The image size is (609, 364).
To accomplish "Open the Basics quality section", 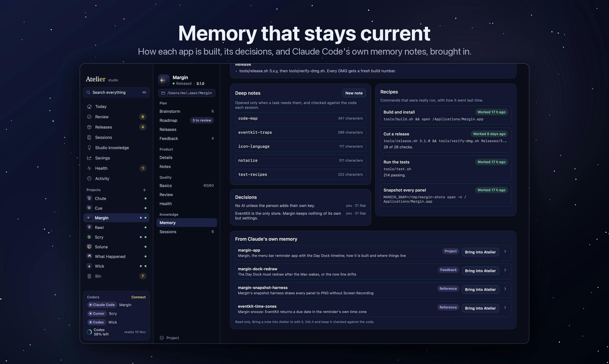I will (187, 186).
